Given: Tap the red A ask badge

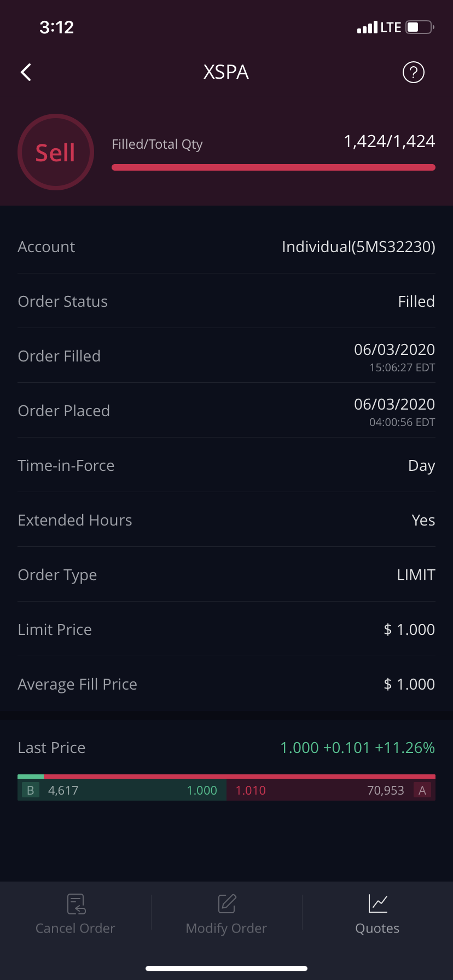Looking at the screenshot, I should [x=422, y=790].
